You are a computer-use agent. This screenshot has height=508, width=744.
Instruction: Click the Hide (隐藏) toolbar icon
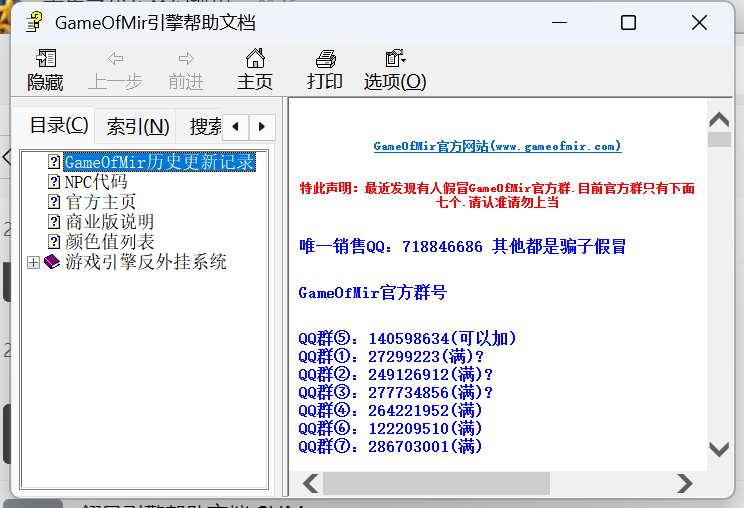tap(46, 59)
